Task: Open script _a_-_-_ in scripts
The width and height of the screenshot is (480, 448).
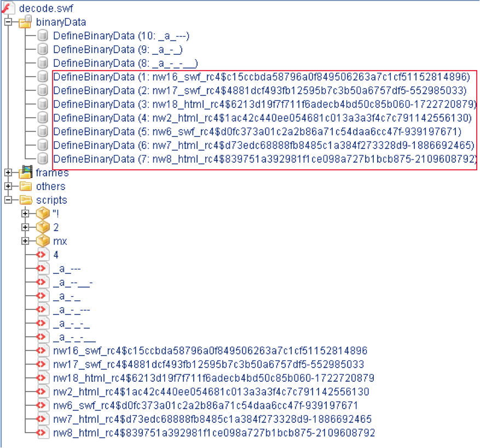Action: coord(72,323)
